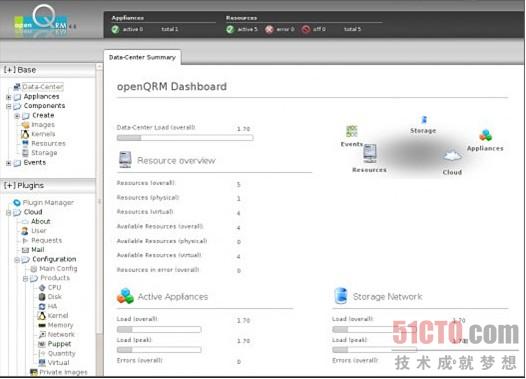Collapse the Components tree node
The height and width of the screenshot is (379, 526).
click(x=9, y=106)
